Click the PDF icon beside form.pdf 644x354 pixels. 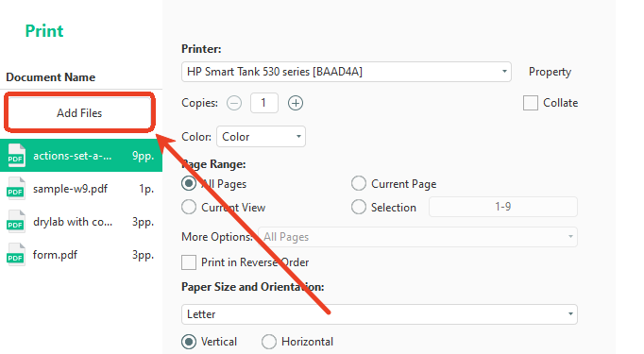click(16, 255)
